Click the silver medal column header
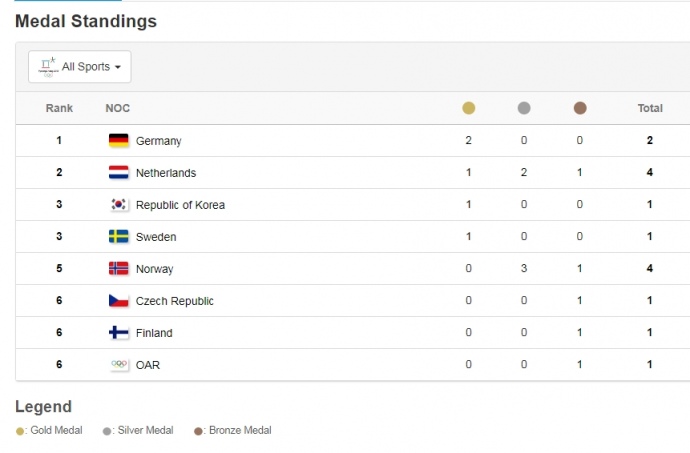 click(524, 108)
